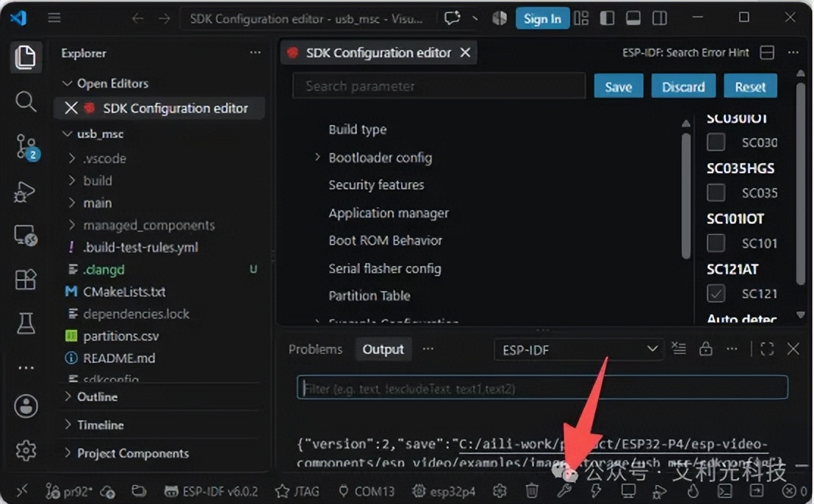Click the Search parameter field
Screen dimensions: 814x504
(439, 86)
